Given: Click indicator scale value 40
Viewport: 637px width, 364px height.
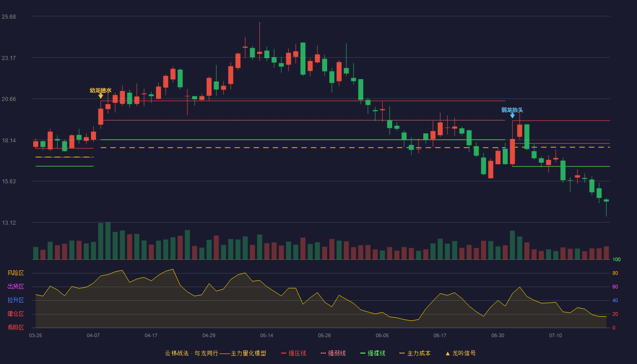Looking at the screenshot, I should (615, 300).
